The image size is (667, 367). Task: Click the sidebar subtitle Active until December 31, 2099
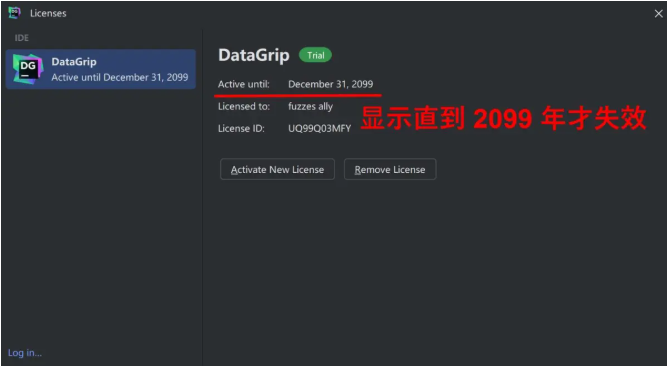(x=120, y=77)
